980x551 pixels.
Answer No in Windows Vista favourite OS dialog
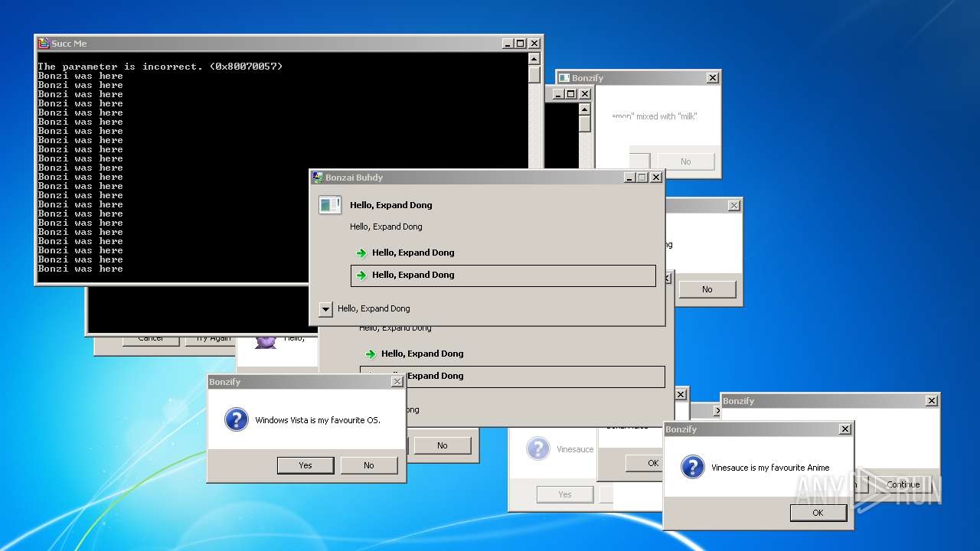369,465
